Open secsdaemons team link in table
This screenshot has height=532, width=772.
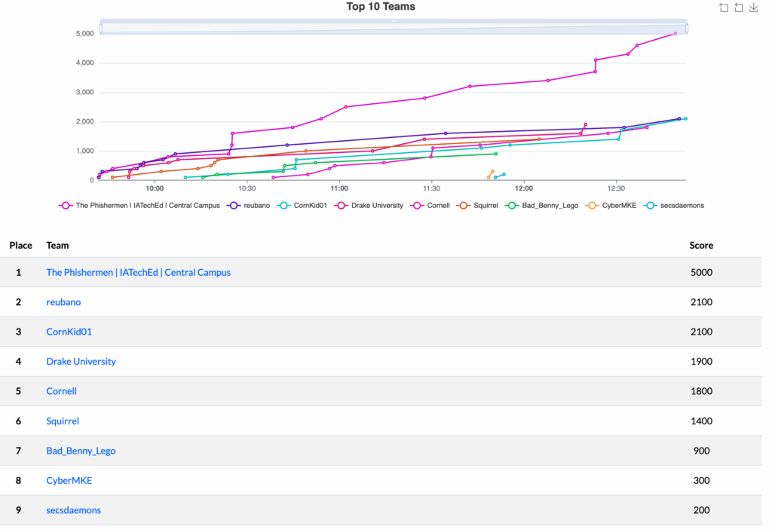[73, 510]
